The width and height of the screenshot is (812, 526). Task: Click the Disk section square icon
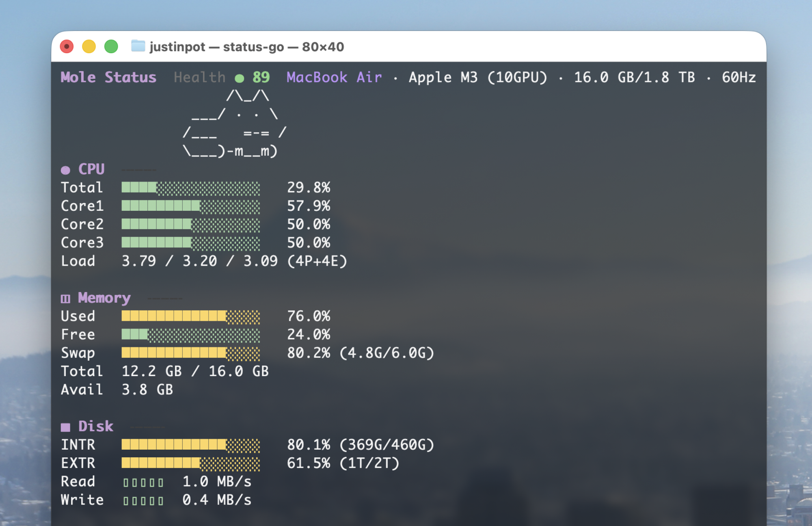point(65,427)
